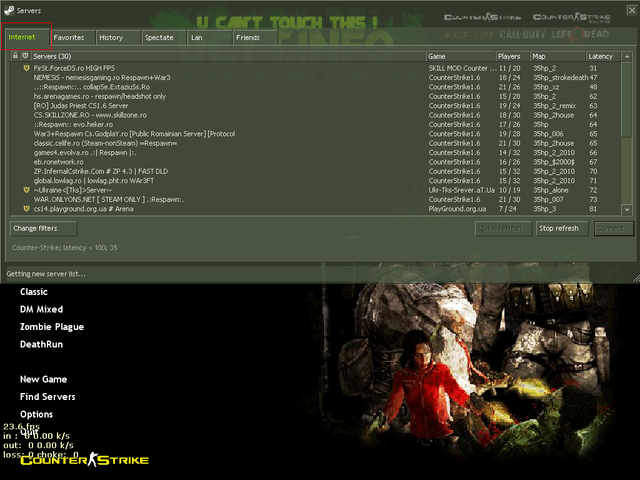Sort by Servers (30) column header

pos(228,56)
